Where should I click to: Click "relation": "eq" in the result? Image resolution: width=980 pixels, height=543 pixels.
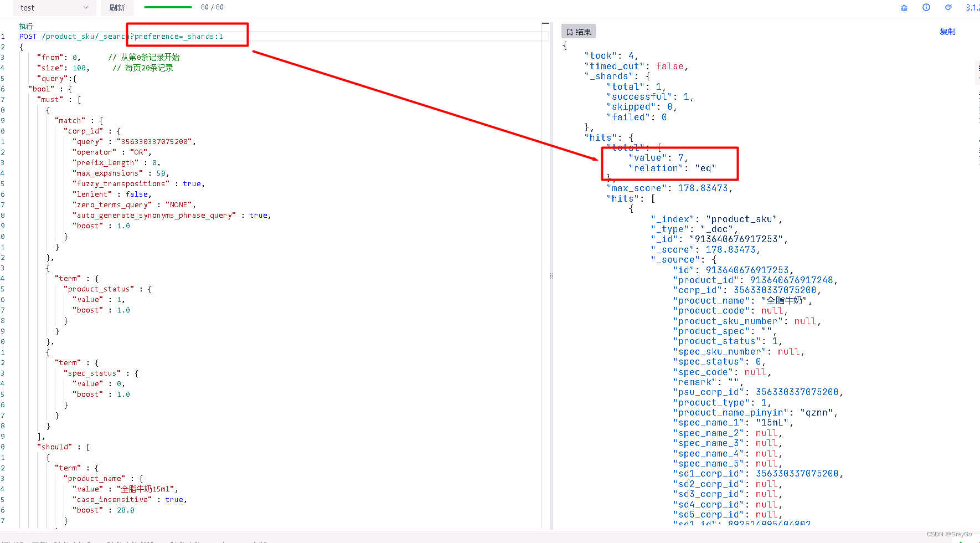coord(673,168)
